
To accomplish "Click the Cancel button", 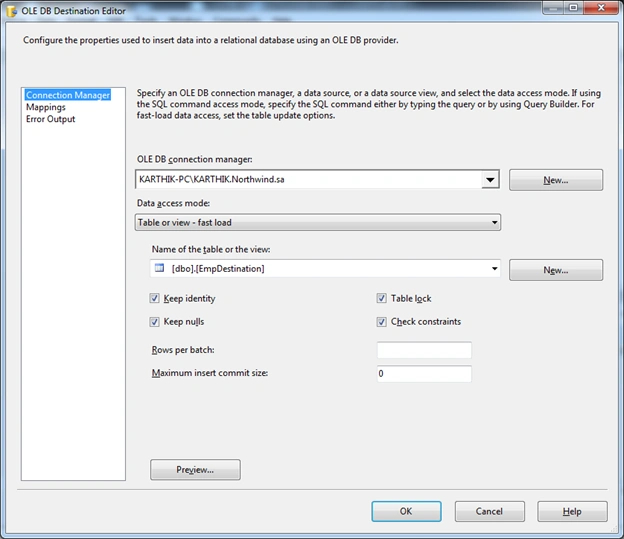I will (489, 511).
